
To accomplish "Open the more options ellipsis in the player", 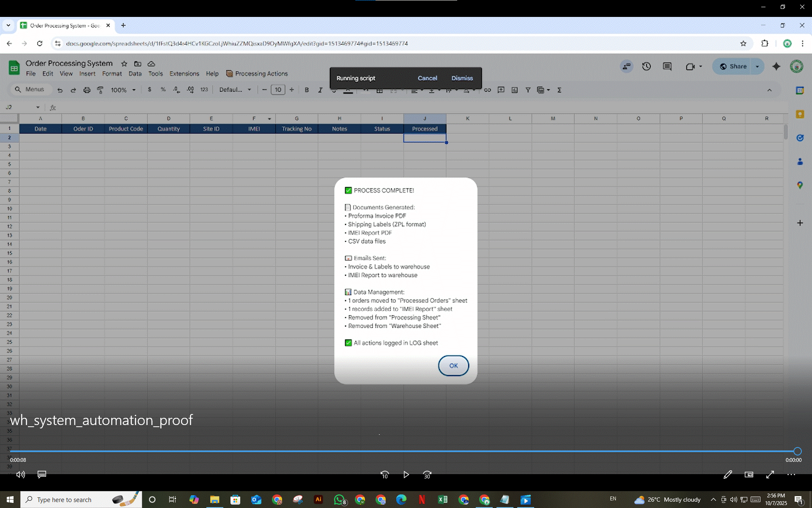I will 791,475.
